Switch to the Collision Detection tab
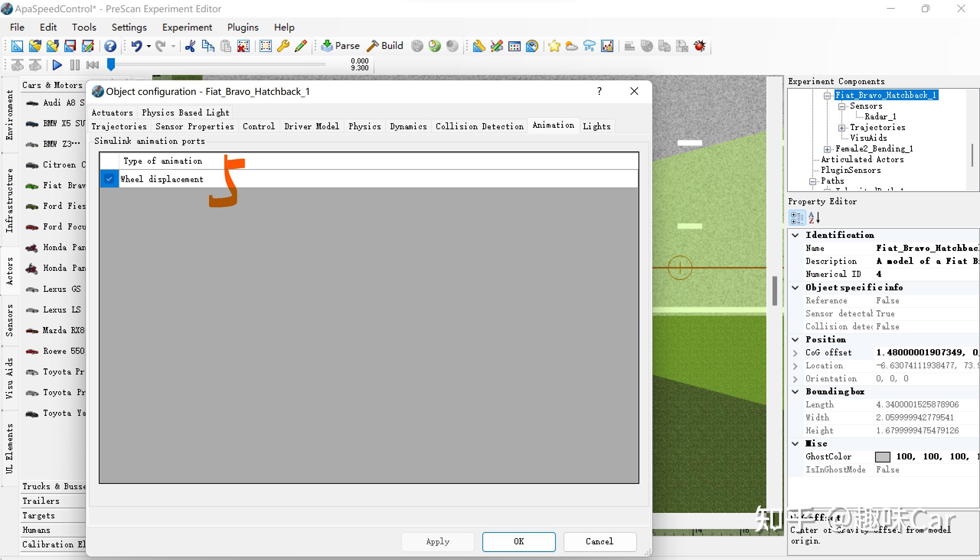The height and width of the screenshot is (560, 980). coord(479,127)
